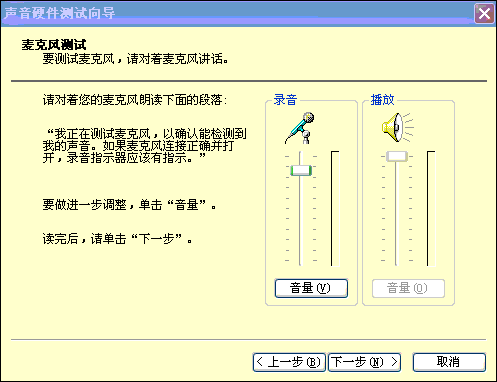Click the recording level meter bar
This screenshot has height=382, width=497.
335,209
